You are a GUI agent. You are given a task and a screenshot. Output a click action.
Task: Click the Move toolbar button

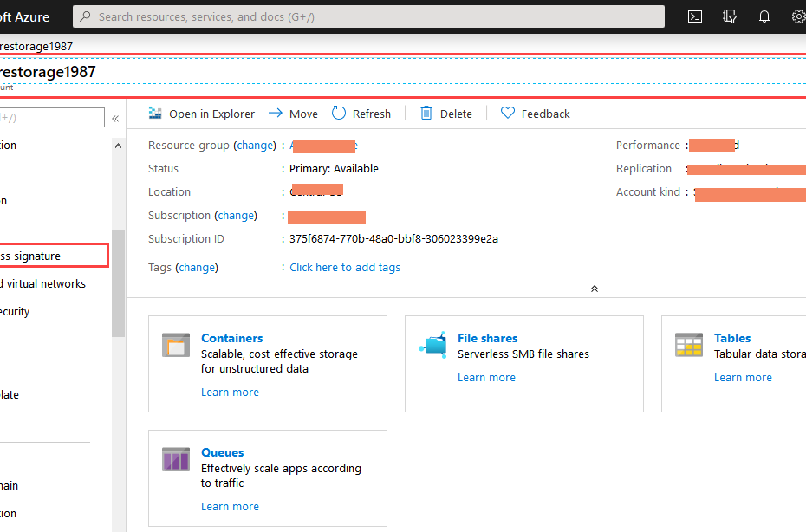293,114
